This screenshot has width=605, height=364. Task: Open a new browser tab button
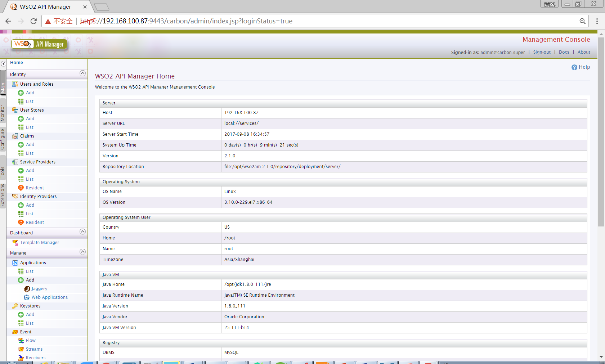pos(102,7)
